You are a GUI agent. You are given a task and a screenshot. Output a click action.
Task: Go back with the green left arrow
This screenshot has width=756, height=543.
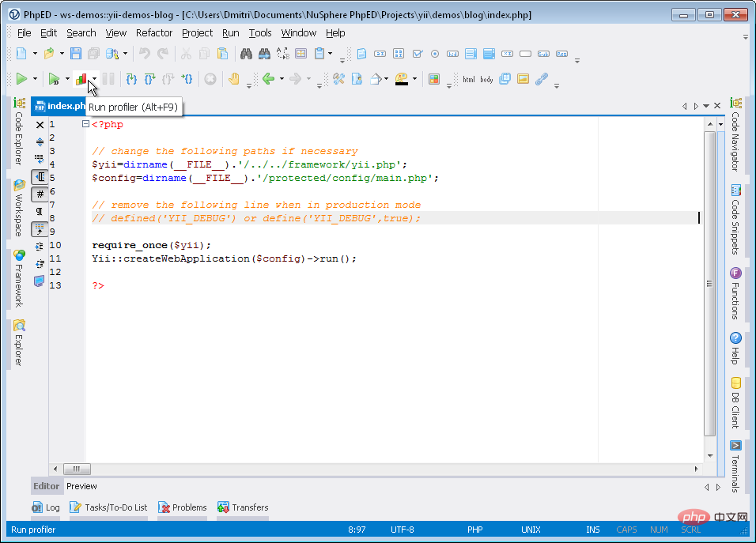(x=269, y=78)
